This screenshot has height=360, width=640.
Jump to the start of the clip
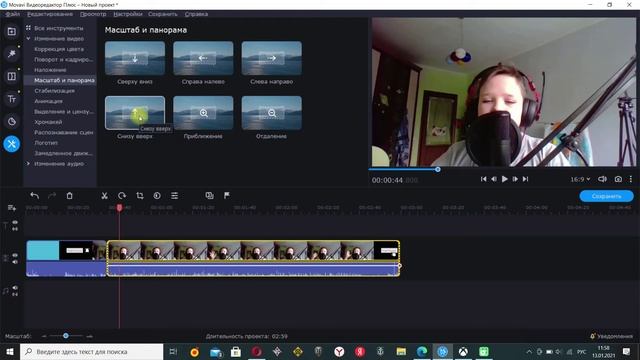483,179
